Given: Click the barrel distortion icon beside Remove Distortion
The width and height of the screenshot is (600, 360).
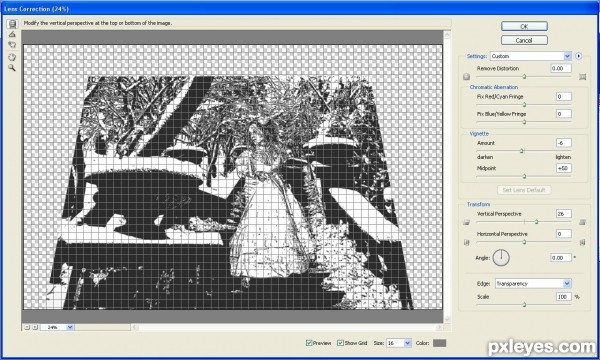Looking at the screenshot, I should point(466,77).
